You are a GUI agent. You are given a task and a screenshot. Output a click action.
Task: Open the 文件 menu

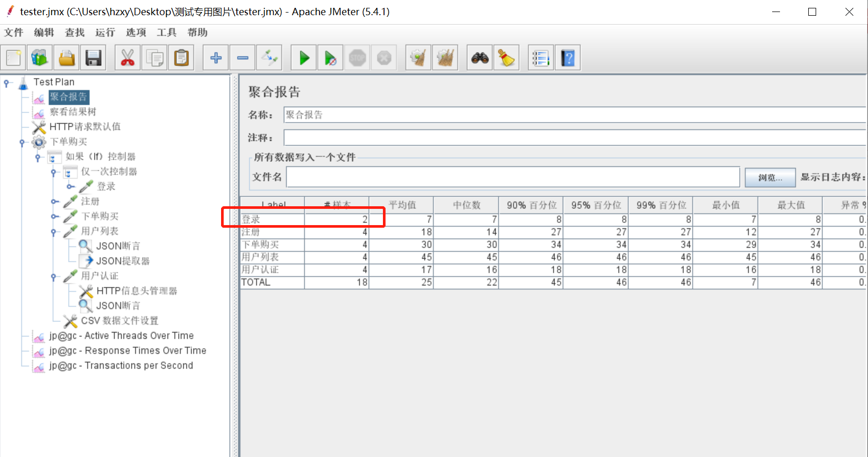click(14, 32)
